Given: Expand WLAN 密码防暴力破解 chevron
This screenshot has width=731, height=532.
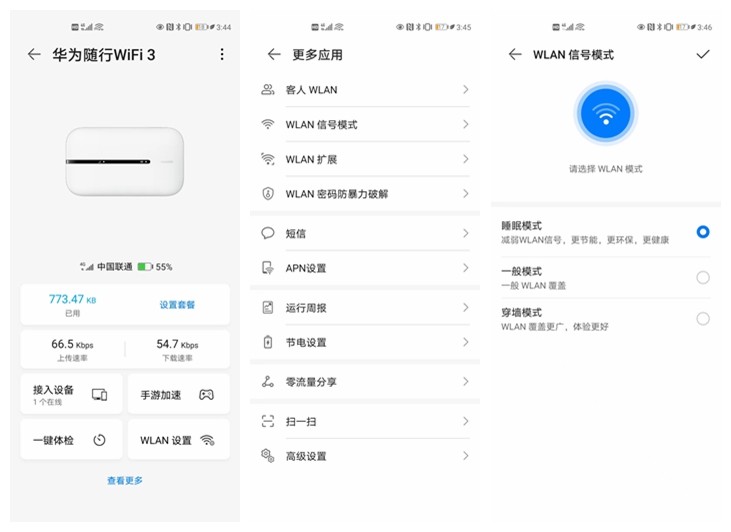Looking at the screenshot, I should [x=465, y=193].
